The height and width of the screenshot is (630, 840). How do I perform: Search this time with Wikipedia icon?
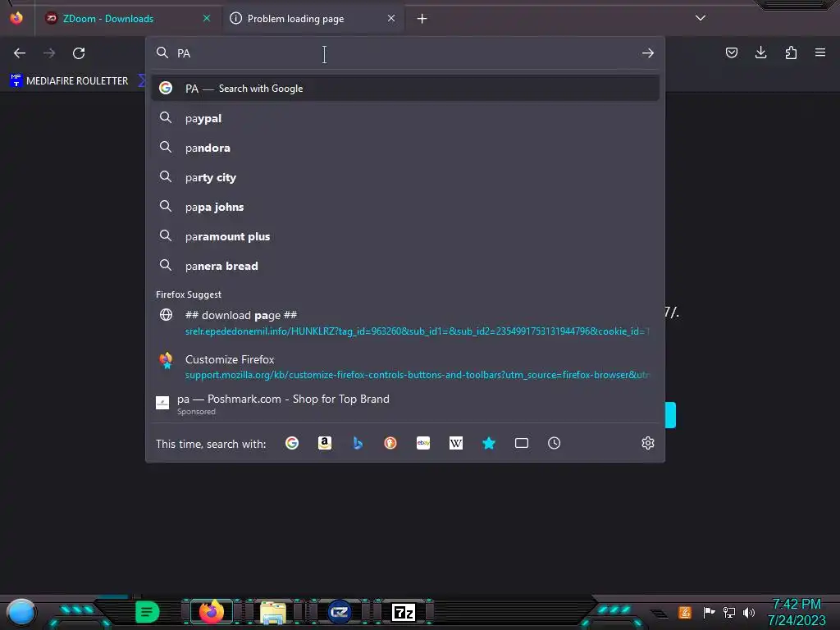coord(456,443)
